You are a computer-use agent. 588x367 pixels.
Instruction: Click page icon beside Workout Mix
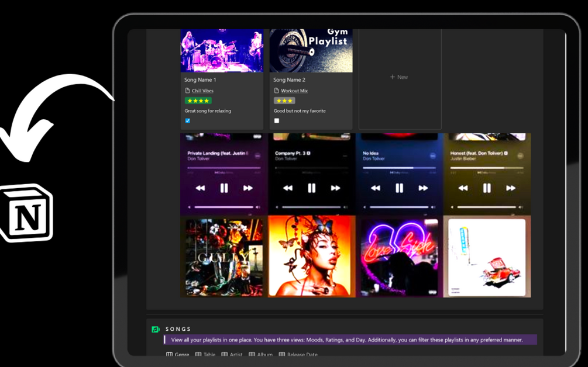point(276,91)
